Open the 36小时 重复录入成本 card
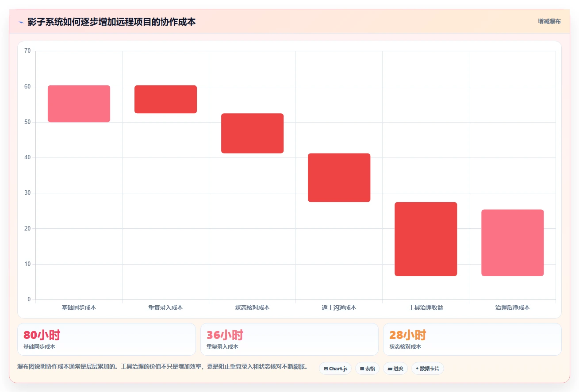 (289, 339)
